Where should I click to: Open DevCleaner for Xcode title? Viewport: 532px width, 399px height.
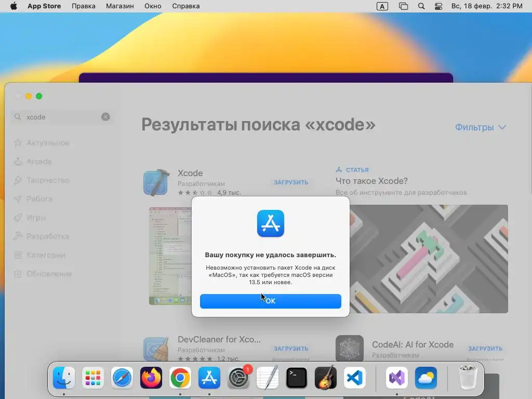(219, 339)
